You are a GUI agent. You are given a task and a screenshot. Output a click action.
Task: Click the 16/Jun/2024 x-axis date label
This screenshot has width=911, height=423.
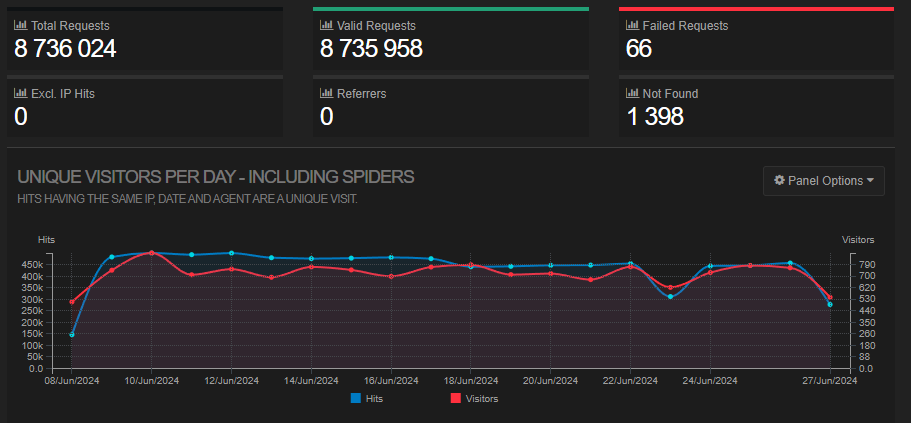392,381
